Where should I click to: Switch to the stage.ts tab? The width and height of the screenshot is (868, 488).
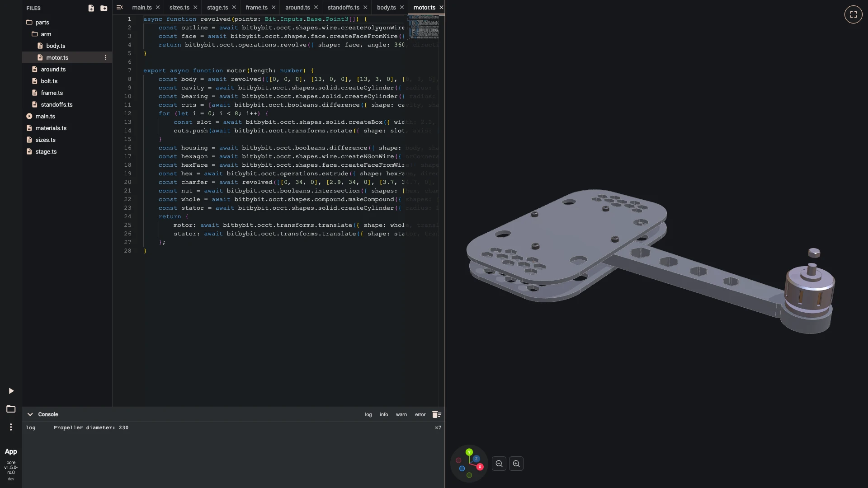point(217,7)
